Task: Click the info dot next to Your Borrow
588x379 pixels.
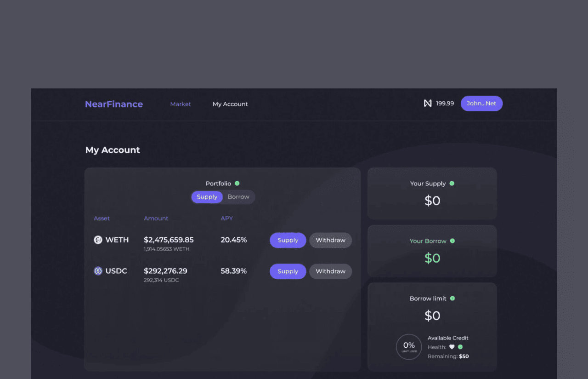Action: tap(452, 241)
